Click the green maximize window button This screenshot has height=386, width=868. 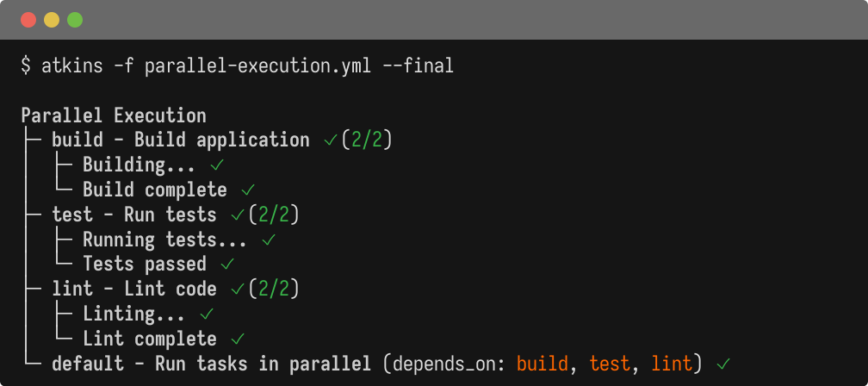[75, 19]
